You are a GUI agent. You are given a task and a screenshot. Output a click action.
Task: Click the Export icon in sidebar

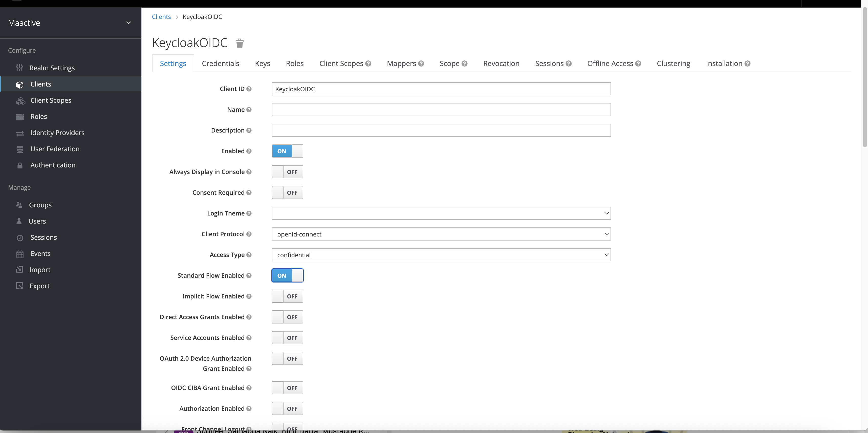pos(19,286)
